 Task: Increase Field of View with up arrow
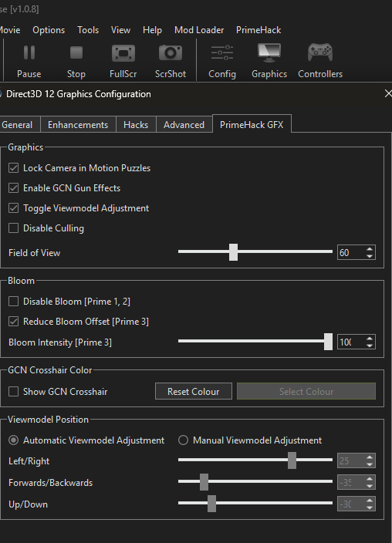(x=370, y=248)
